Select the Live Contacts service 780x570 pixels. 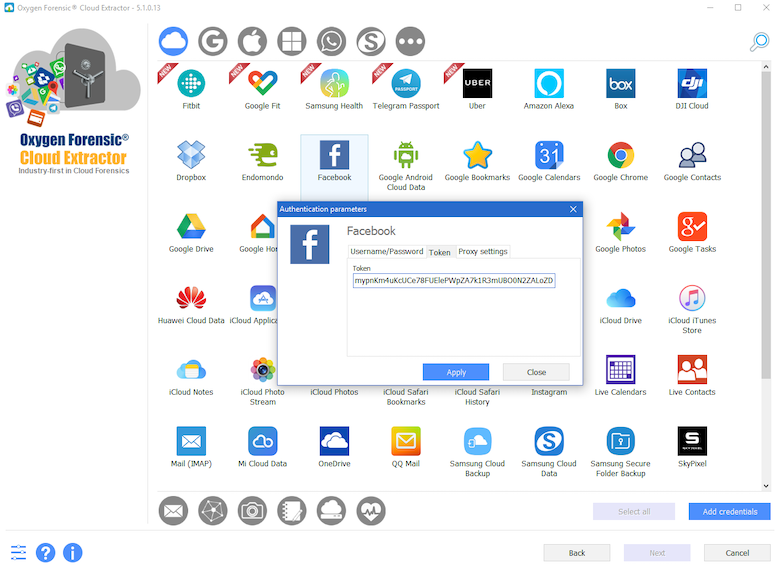[x=692, y=370]
